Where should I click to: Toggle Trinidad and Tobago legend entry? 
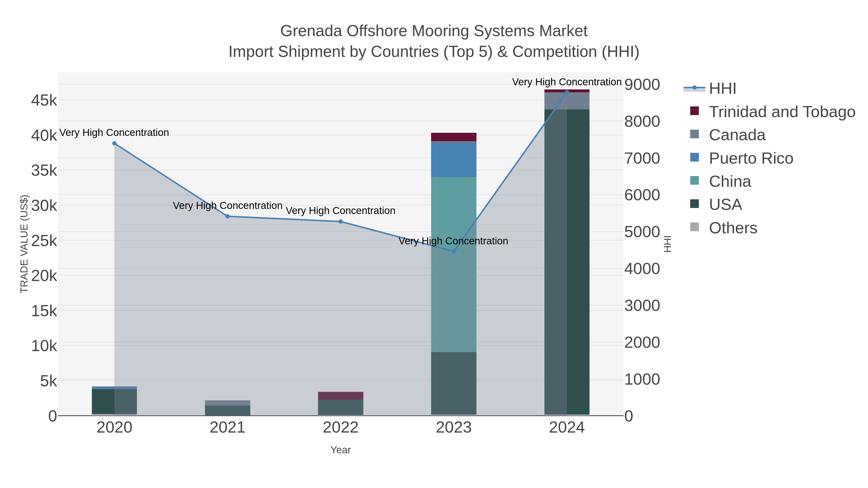tap(772, 112)
